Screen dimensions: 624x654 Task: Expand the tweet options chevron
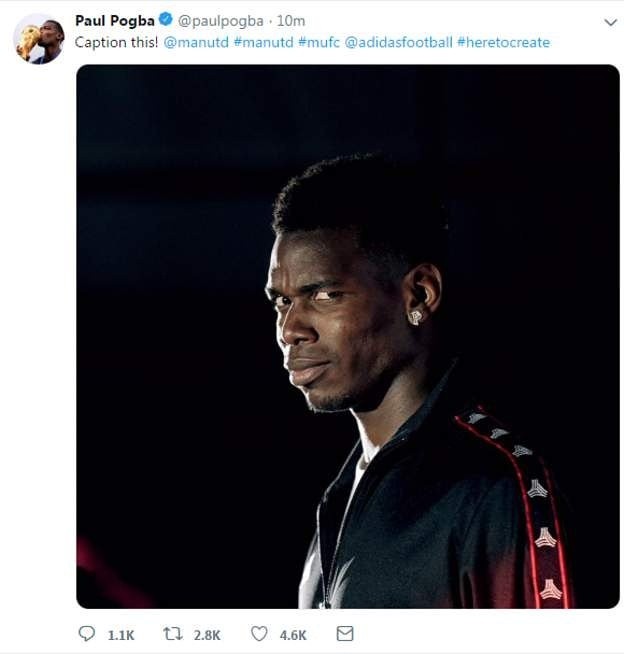click(610, 22)
